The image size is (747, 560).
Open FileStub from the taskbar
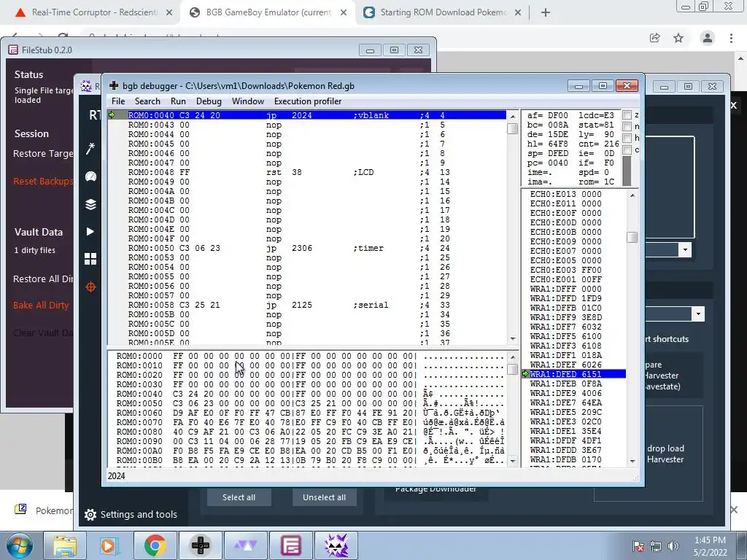[290, 545]
